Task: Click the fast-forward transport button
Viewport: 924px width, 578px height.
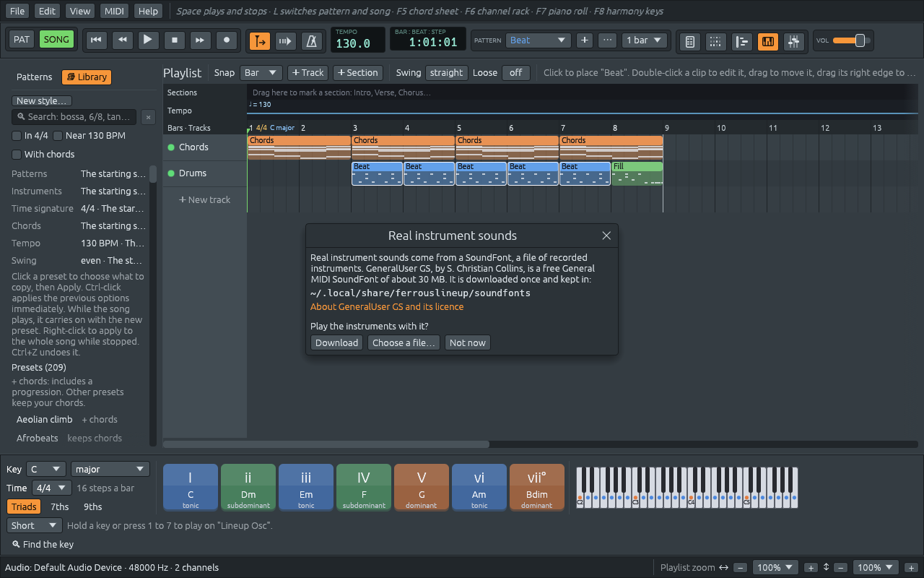Action: 200,40
